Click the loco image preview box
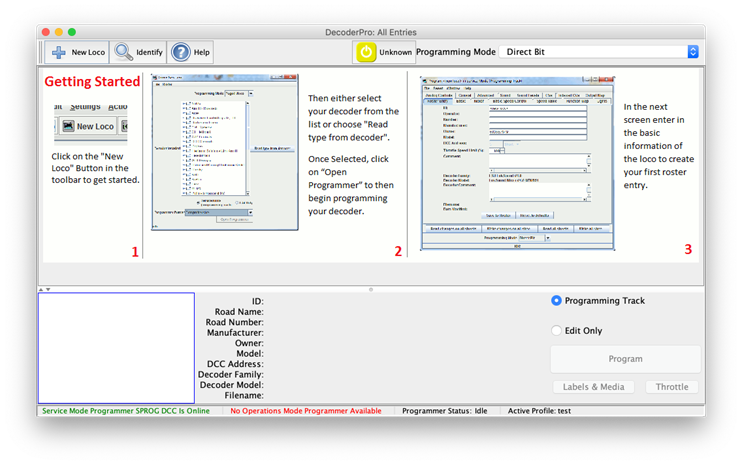This screenshot has width=742, height=465. pos(116,348)
